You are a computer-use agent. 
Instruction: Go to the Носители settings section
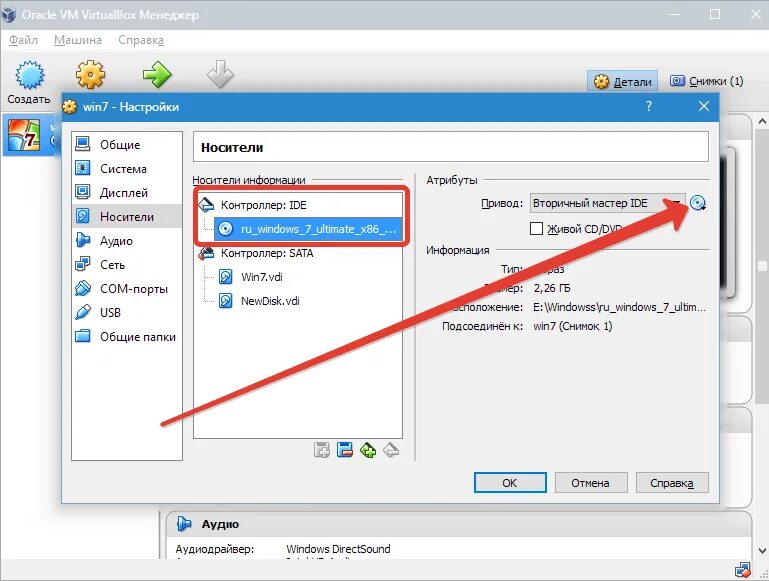pyautogui.click(x=127, y=217)
